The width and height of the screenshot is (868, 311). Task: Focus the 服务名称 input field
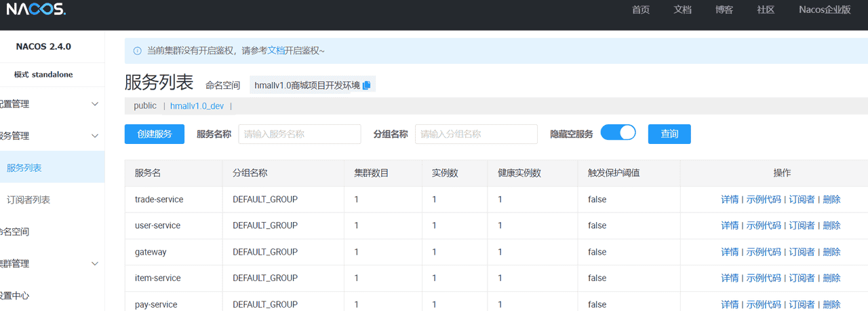tap(299, 134)
